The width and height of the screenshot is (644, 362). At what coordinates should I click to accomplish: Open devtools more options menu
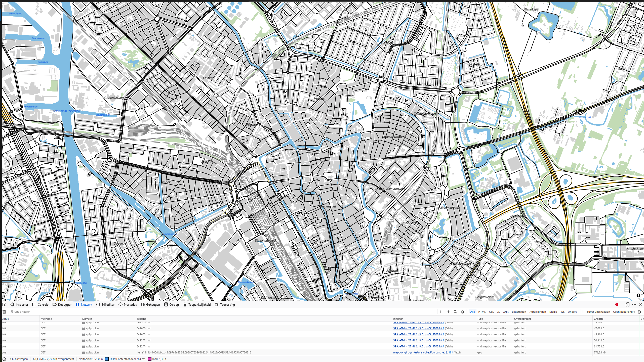click(634, 304)
